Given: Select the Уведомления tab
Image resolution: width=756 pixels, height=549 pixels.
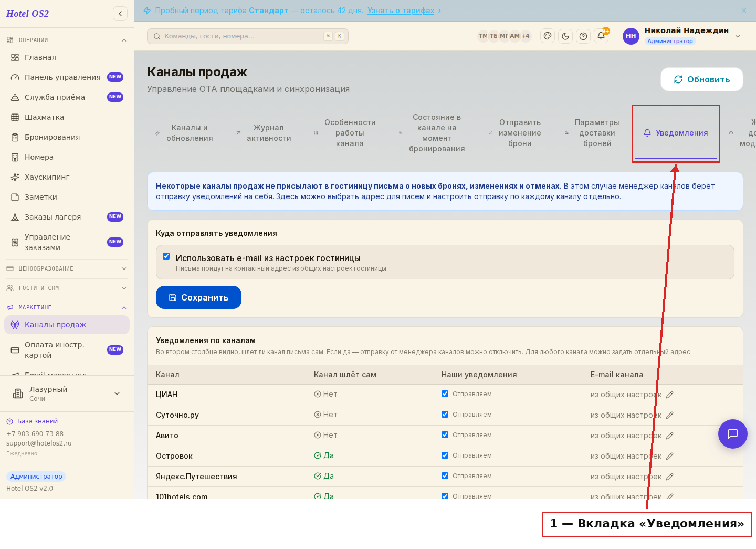Looking at the screenshot, I should (x=676, y=133).
